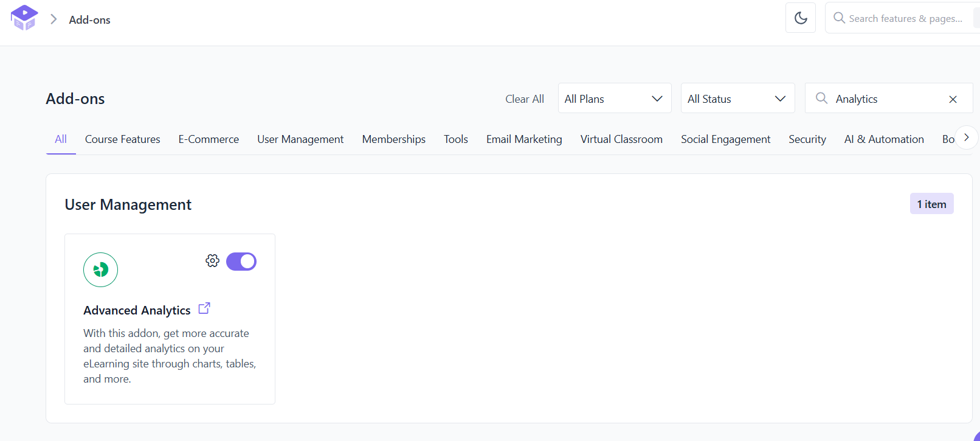The image size is (980, 441).
Task: Open the All Plans dropdown
Action: pyautogui.click(x=615, y=99)
